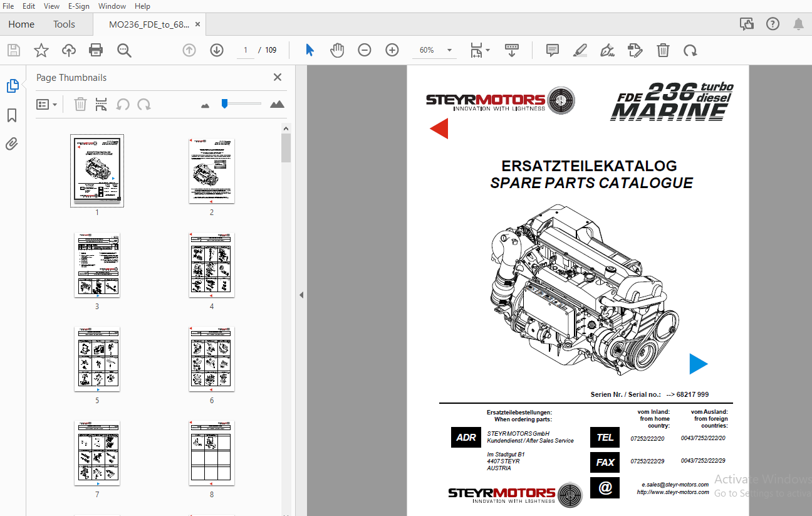Click the page number input field
Image resolution: width=812 pixels, height=516 pixels.
coord(246,50)
